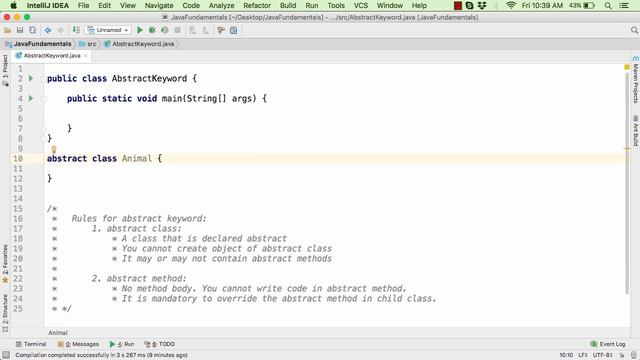This screenshot has height=360, width=640.
Task: Click the 10:10 line:column indicator
Action: [x=566, y=355]
